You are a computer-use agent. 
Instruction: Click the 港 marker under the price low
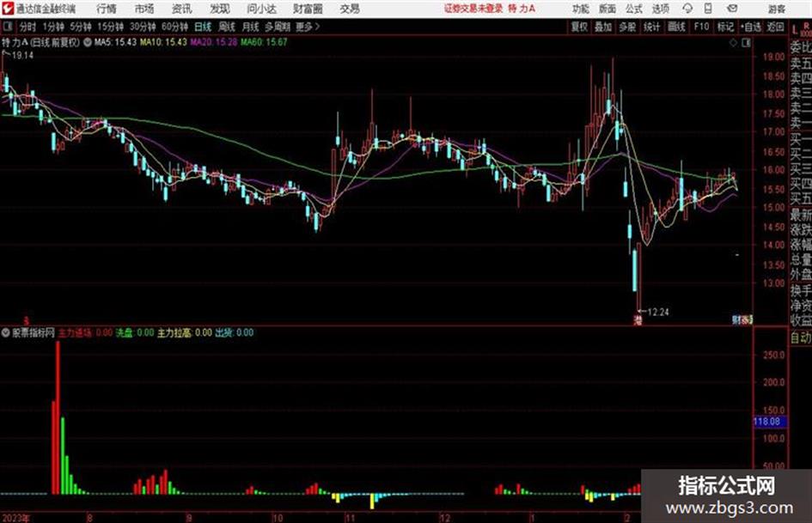pyautogui.click(x=638, y=320)
